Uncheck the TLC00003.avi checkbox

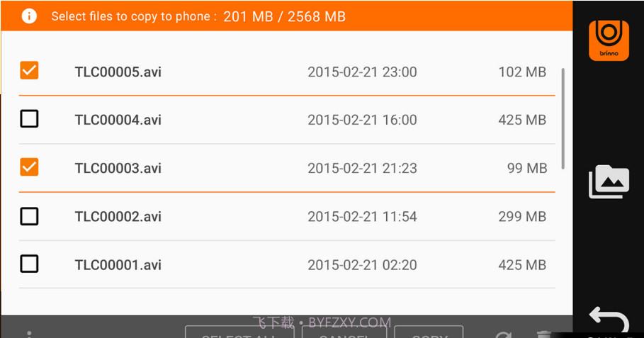click(x=29, y=167)
